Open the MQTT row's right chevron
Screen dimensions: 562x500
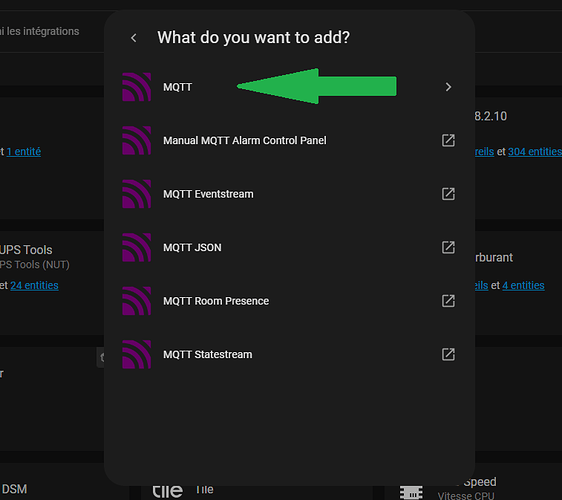tap(448, 87)
